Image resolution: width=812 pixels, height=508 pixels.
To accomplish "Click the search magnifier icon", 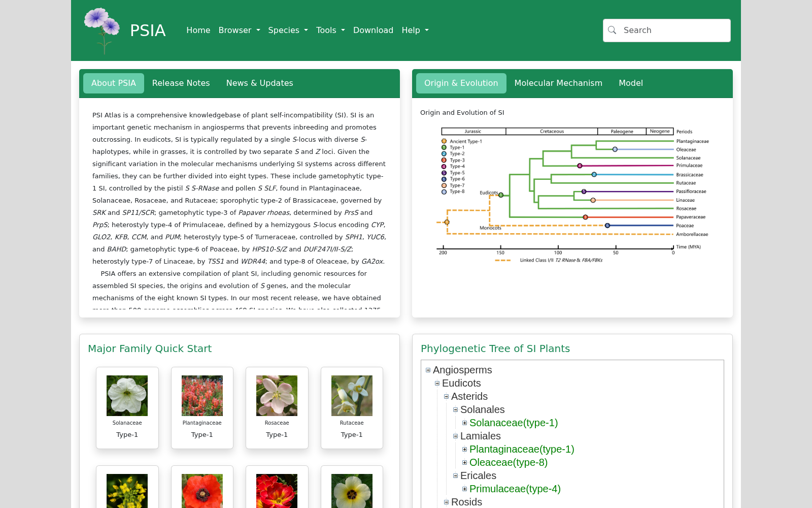I will 612,30.
